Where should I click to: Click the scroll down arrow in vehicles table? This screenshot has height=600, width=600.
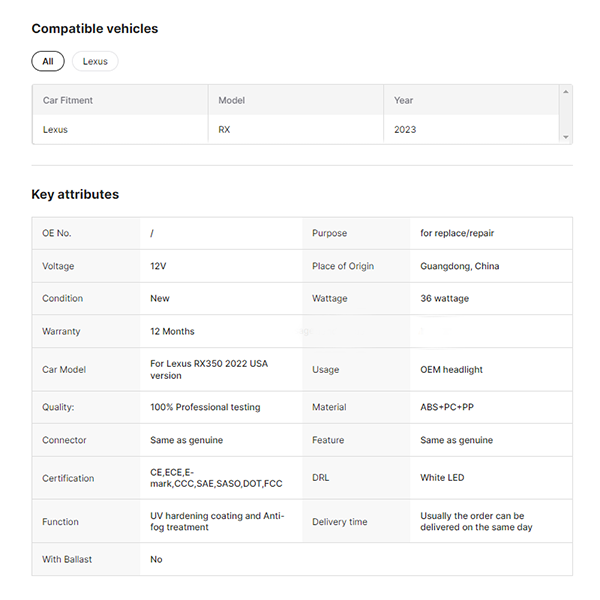click(x=567, y=137)
